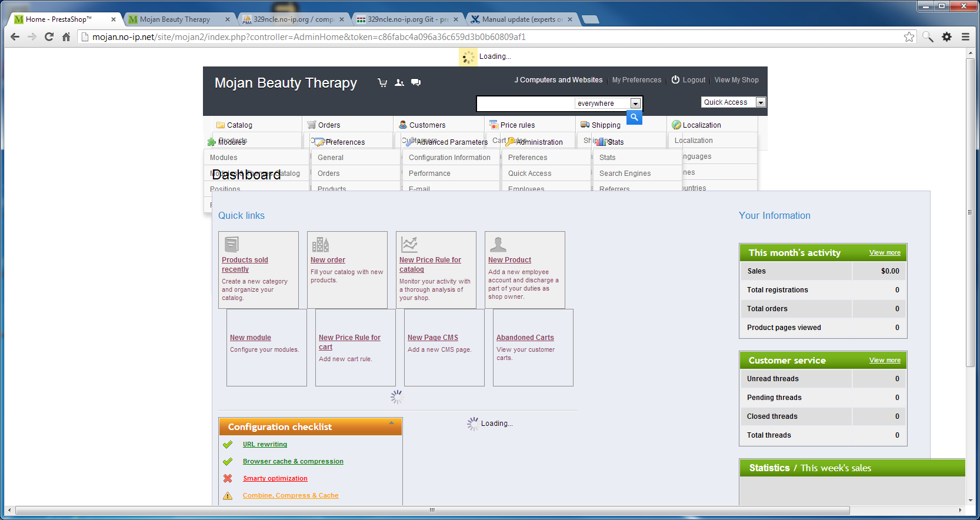Screen dimensions: 980x520
Task: Switch to the 329ncle.no-ip.org Git tab
Action: pyautogui.click(x=408, y=19)
